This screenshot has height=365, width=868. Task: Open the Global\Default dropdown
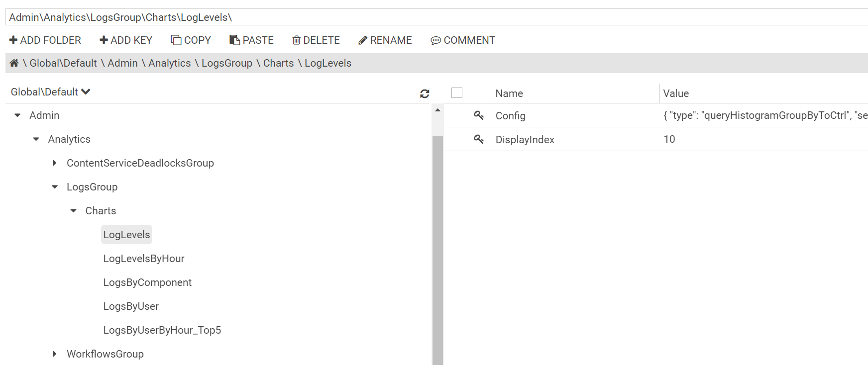pyautogui.click(x=50, y=92)
